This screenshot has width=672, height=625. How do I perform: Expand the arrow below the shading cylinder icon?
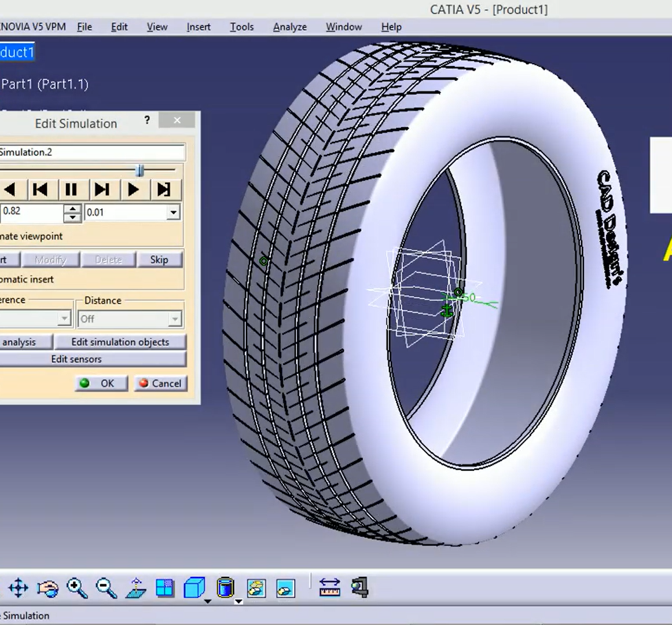pos(238,602)
